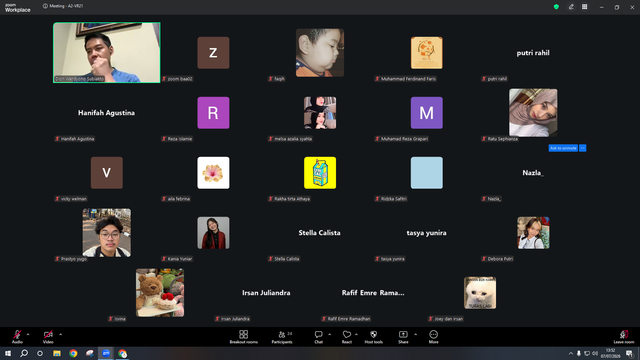Expand reaction options arrow beside React
The image size is (640, 360).
(356, 334)
